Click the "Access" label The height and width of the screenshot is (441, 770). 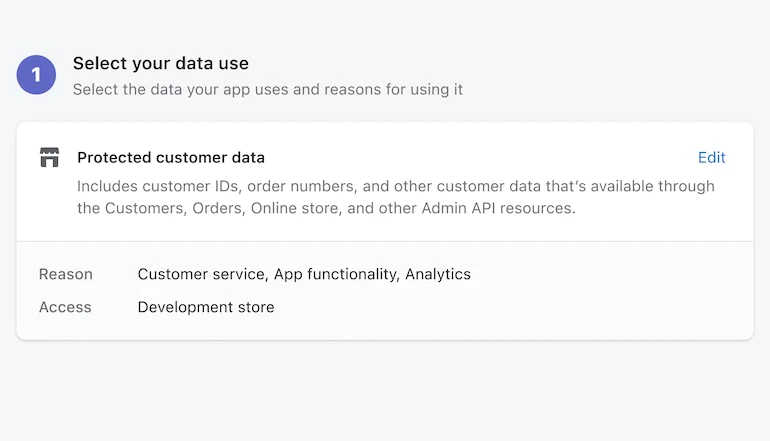click(x=65, y=307)
